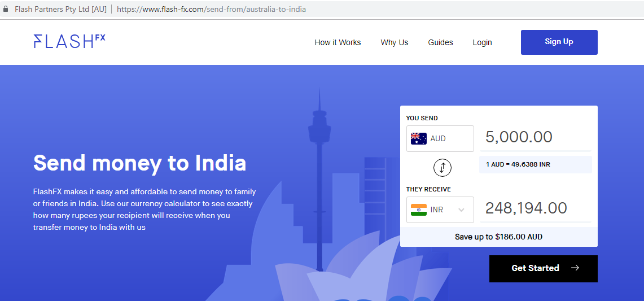This screenshot has height=301, width=644.
Task: Open the Why Us menu item
Action: point(395,42)
